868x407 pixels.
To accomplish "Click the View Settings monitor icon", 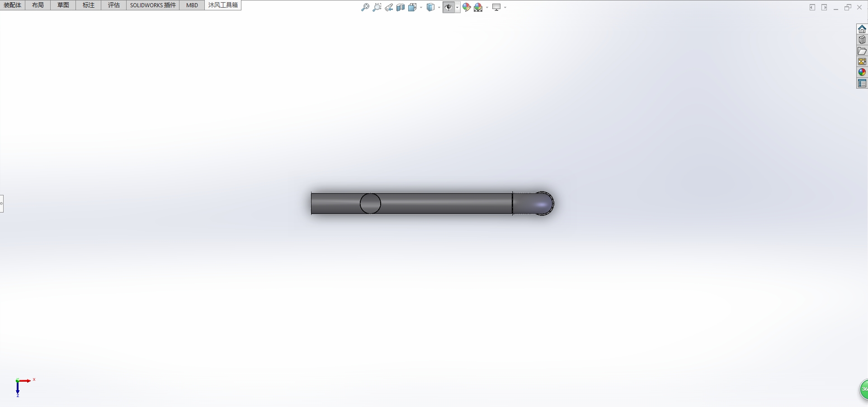I will tap(496, 7).
